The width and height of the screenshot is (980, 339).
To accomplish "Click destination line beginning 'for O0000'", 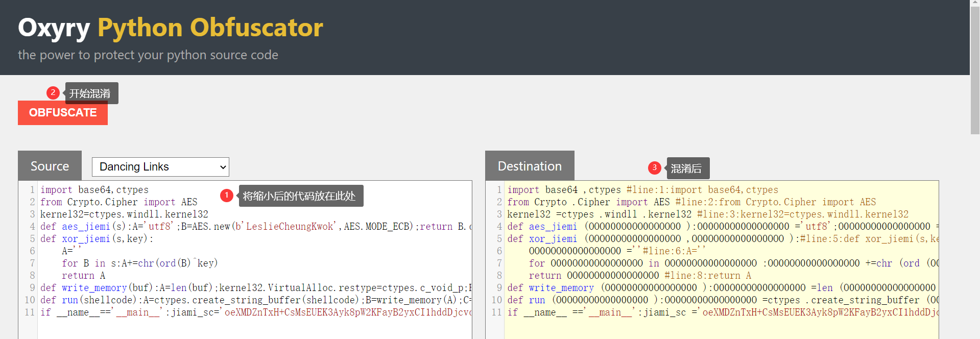I will 733,263.
